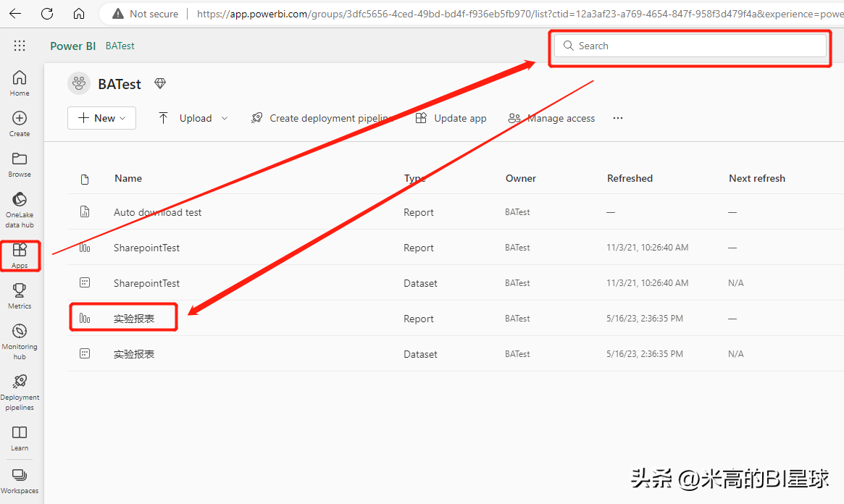
Task: Click the BATest owner in the Auto download test row
Action: pyautogui.click(x=517, y=212)
